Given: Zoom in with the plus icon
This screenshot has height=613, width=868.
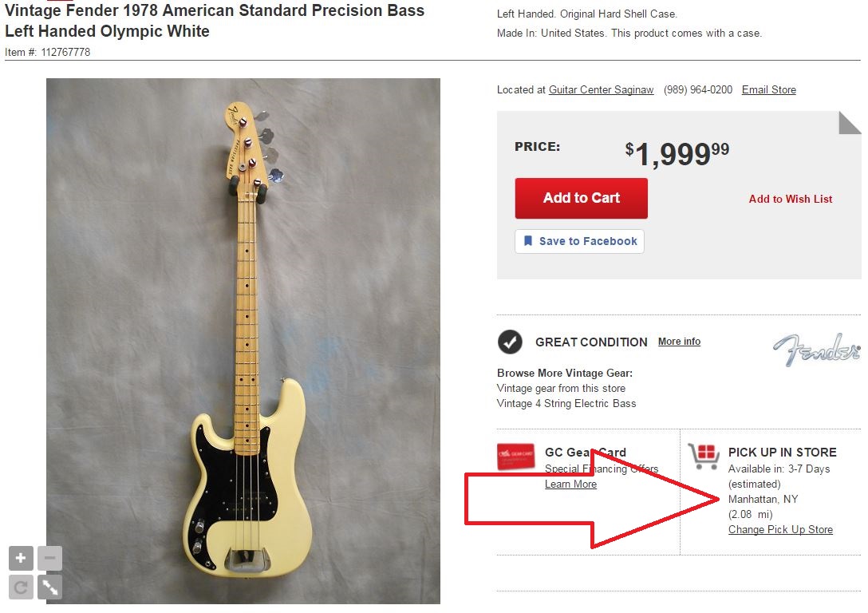Looking at the screenshot, I should point(21,558).
